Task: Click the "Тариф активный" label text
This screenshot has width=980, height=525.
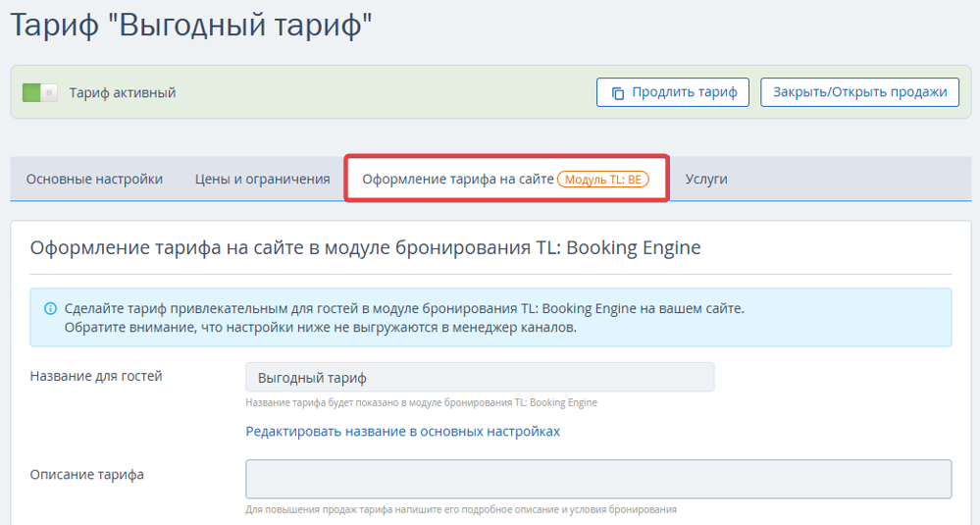Action: coord(123,93)
